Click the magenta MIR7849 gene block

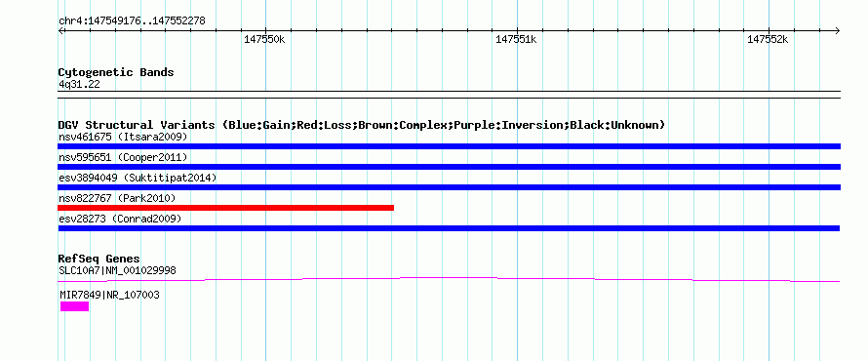coord(75,306)
